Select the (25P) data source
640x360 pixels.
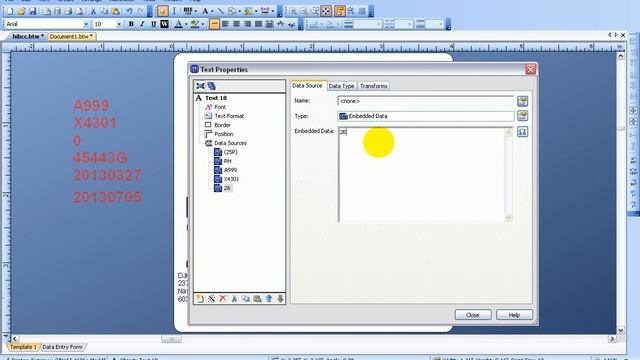230,152
